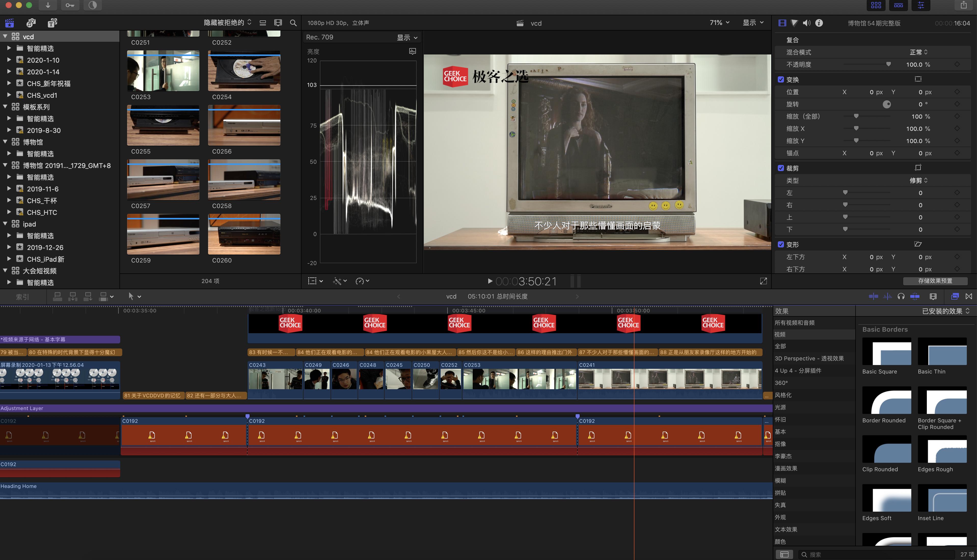Toggle the effects browser icon
The image size is (977, 560).
(955, 296)
